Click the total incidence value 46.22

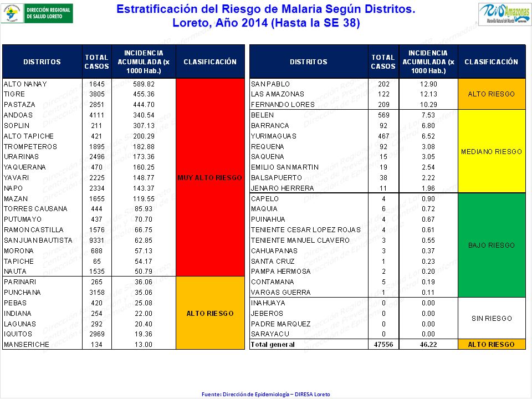(428, 344)
